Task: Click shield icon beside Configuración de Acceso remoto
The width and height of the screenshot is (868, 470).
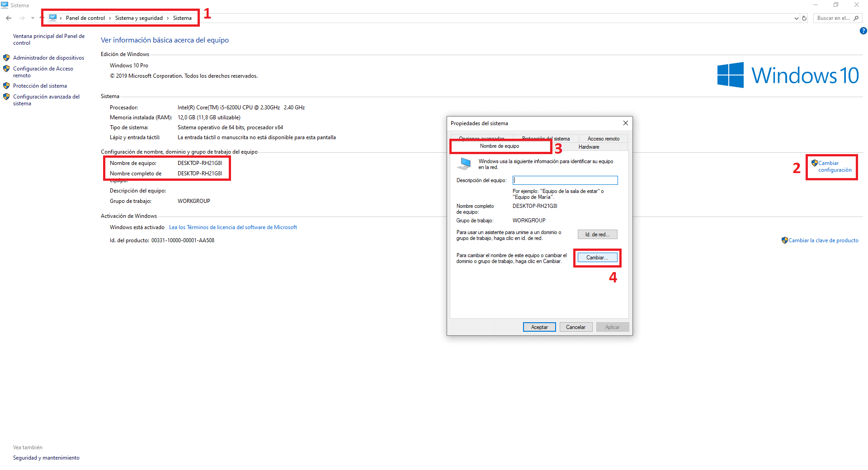Action: (x=6, y=69)
